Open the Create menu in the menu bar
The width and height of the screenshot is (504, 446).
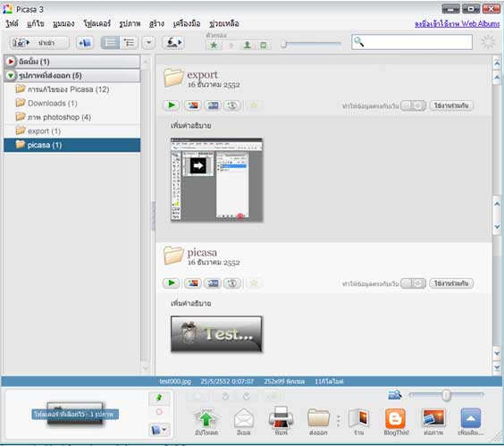click(156, 23)
